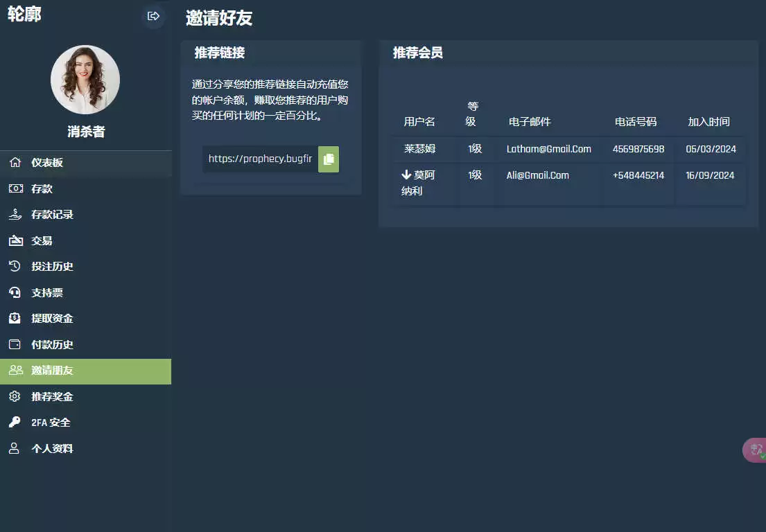
Task: Click the floating translate widget icon
Action: 755,450
